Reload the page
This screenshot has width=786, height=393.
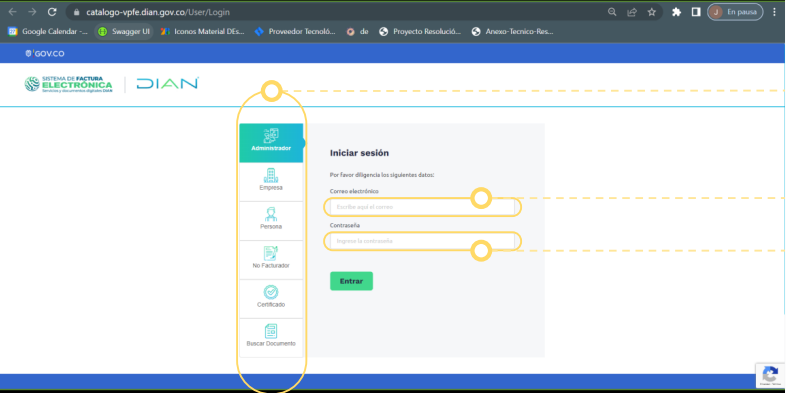tap(52, 12)
